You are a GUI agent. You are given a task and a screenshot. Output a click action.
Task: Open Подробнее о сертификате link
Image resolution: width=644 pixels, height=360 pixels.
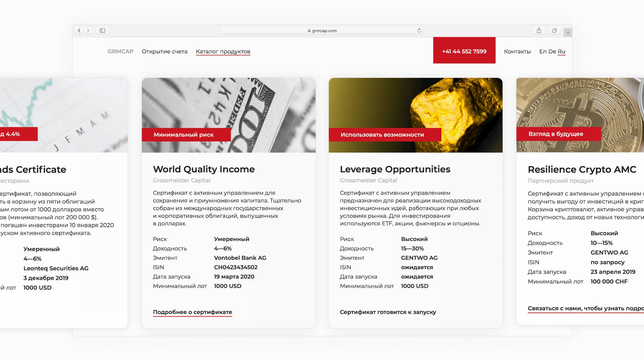point(193,312)
